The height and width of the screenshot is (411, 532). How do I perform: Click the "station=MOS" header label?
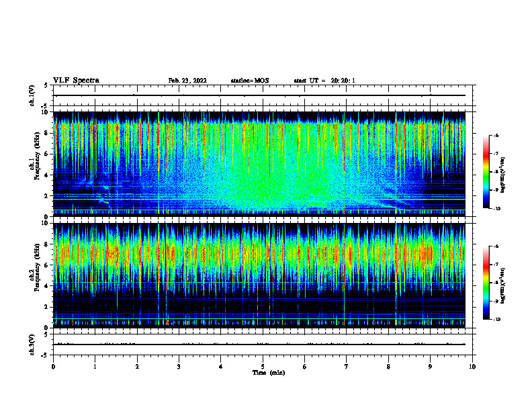tap(250, 81)
